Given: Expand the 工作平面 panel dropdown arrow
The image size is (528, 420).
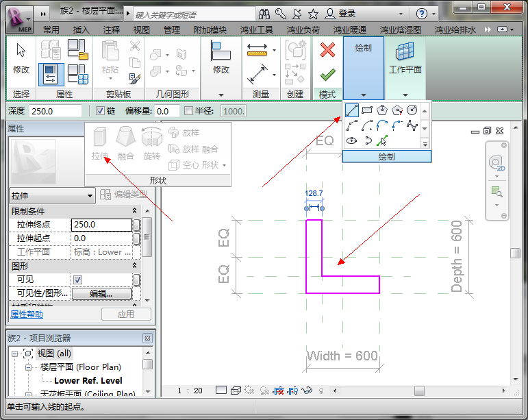Looking at the screenshot, I should pos(405,95).
